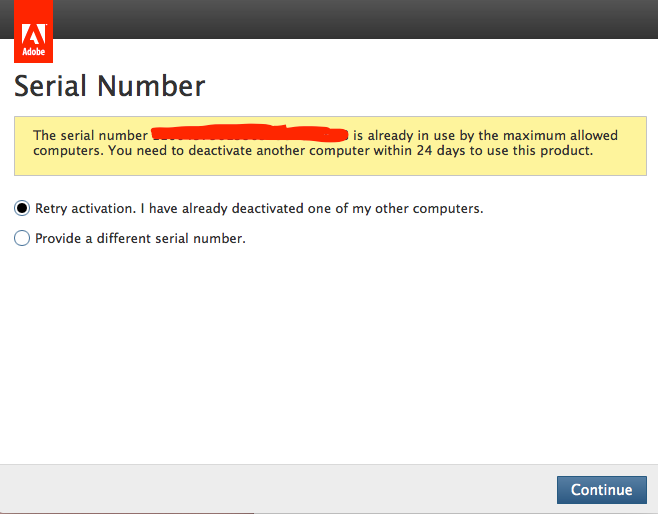The width and height of the screenshot is (658, 514).
Task: Choose the Provide a different serial number radio button
Action: click(22, 239)
